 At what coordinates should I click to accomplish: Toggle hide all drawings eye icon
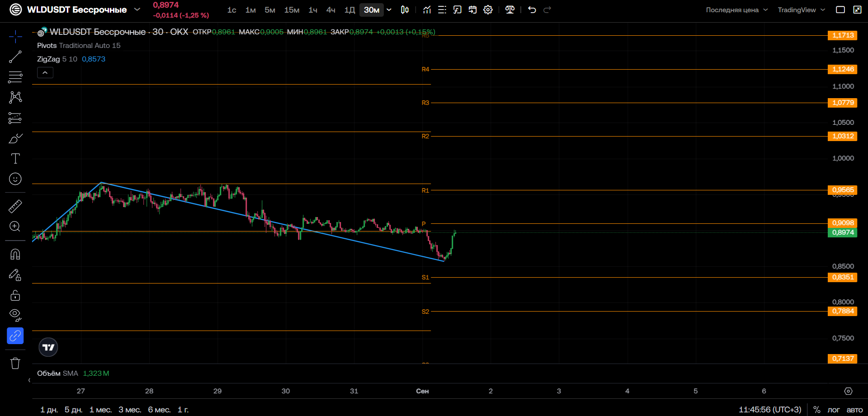coord(15,315)
